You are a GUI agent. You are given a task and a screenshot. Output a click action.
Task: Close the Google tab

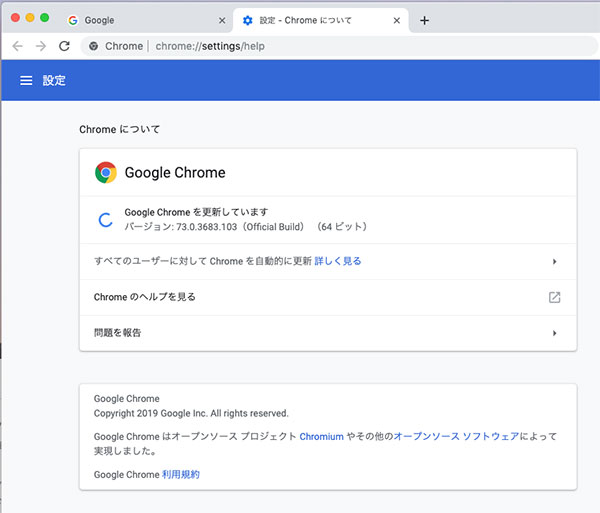click(222, 20)
